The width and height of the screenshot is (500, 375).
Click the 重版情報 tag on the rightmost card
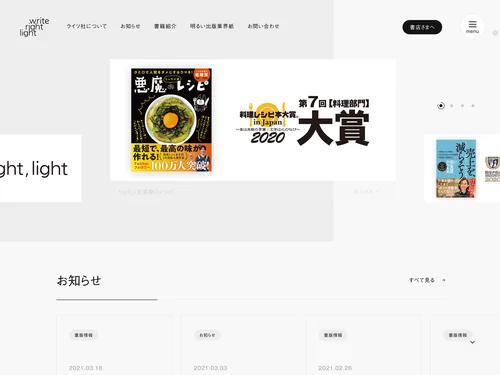point(458,335)
